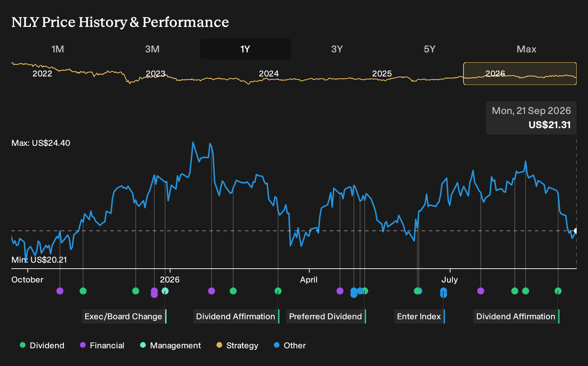Screen dimensions: 588x366
Task: Click the 2024 label on mini chart
Action: coord(269,74)
